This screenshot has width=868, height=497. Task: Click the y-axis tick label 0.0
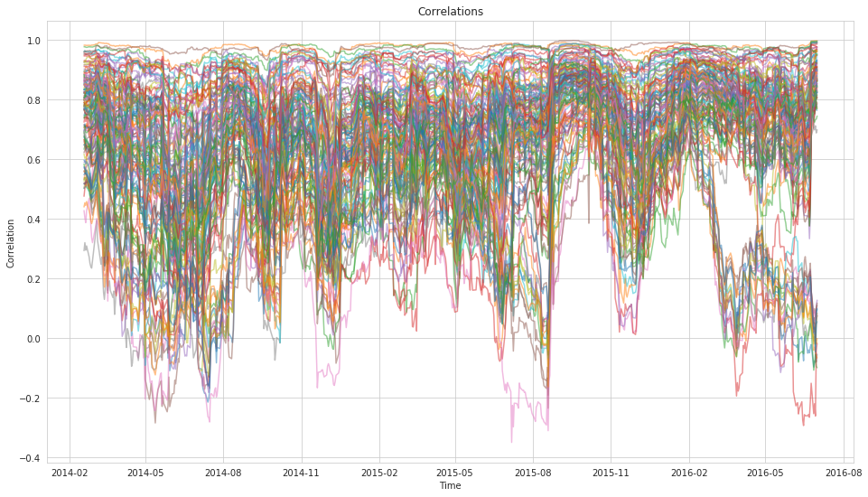point(34,339)
